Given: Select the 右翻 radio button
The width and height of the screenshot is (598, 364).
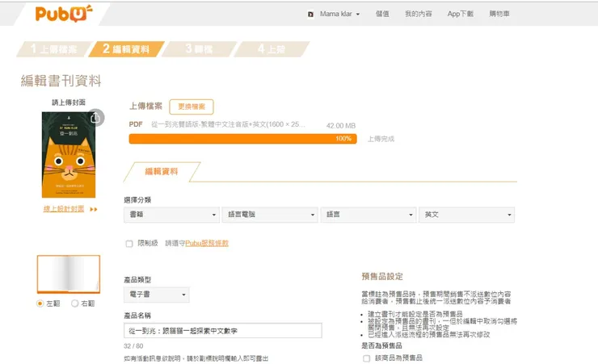Looking at the screenshot, I should [74, 303].
